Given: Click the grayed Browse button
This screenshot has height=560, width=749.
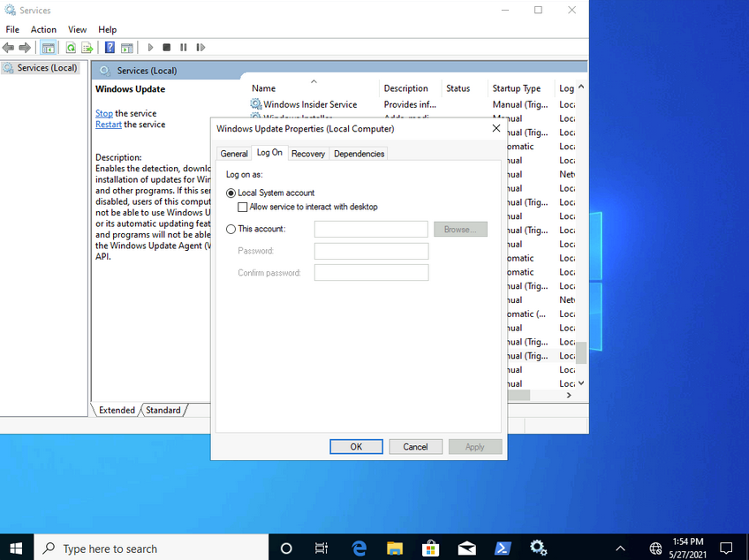Looking at the screenshot, I should 460,228.
